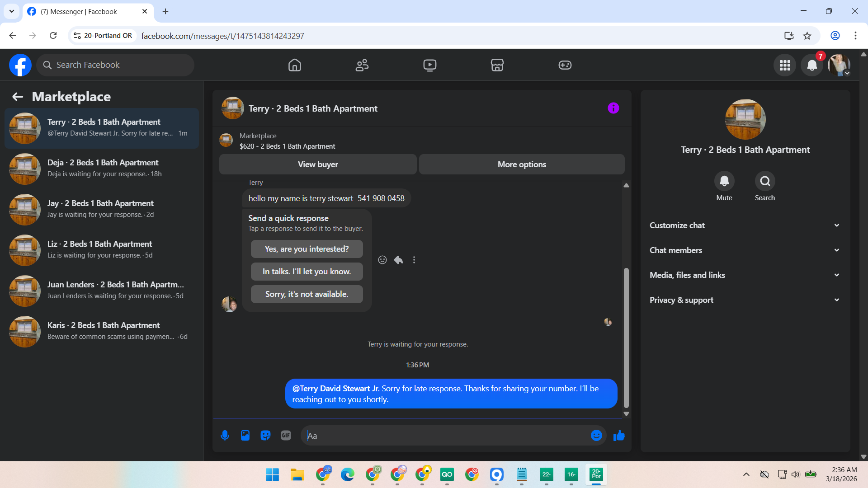Expand the Privacy & support section
This screenshot has width=868, height=488.
tap(745, 300)
